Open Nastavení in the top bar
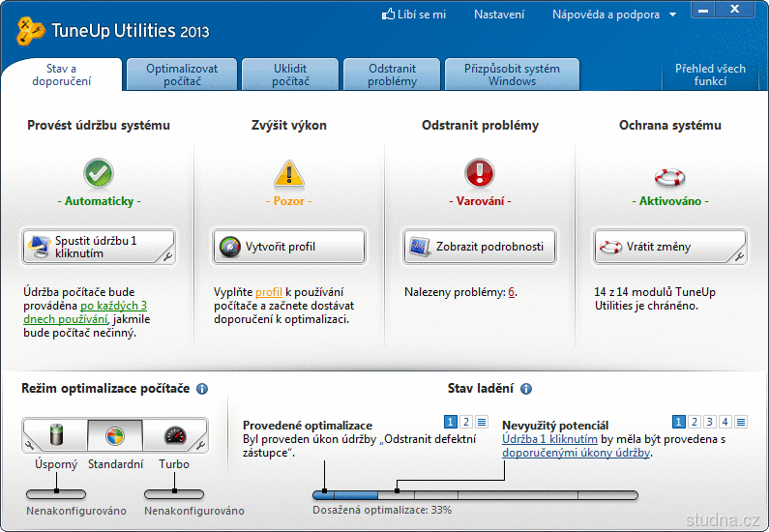Viewport: 769px width, 532px height. pyautogui.click(x=499, y=15)
